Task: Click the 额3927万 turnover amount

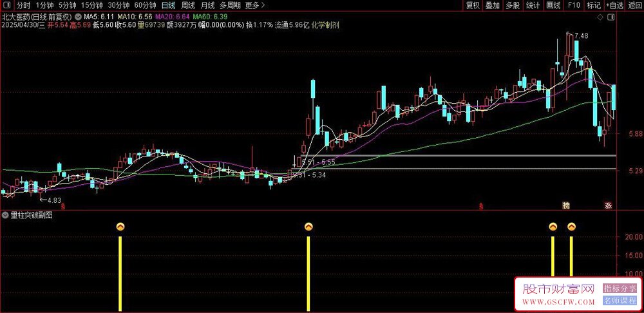Action: [x=182, y=25]
